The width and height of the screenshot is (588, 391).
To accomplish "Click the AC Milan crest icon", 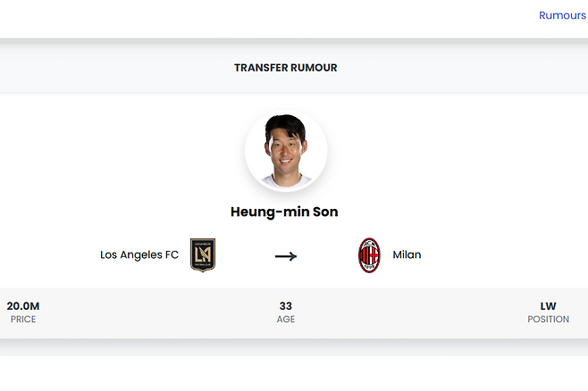I will [x=369, y=255].
